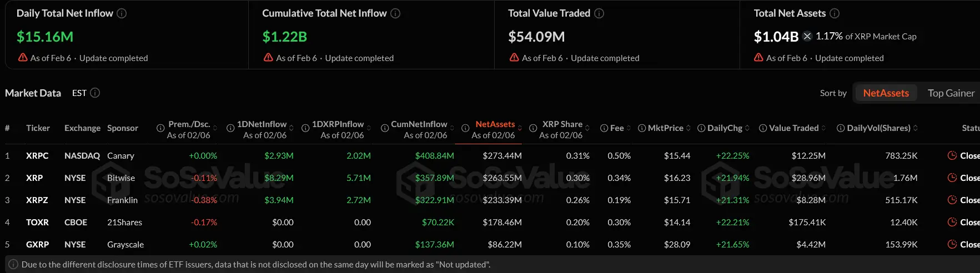Click the TOXR clock status icon

click(952, 223)
